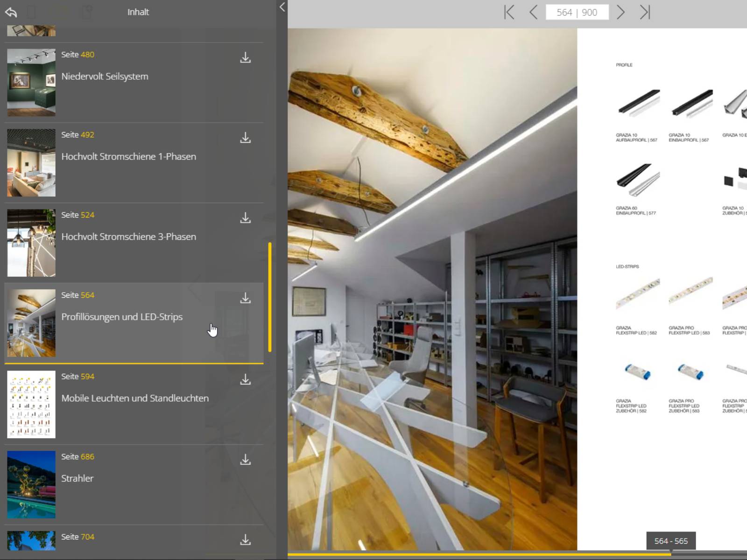Select the Seite 524 thumbnail image
The height and width of the screenshot is (560, 747).
point(31,243)
